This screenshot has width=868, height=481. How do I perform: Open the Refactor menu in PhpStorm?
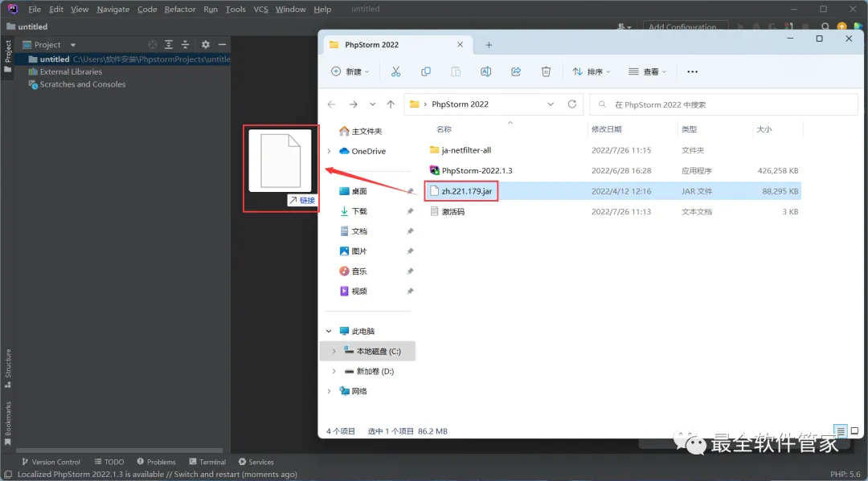(179, 9)
